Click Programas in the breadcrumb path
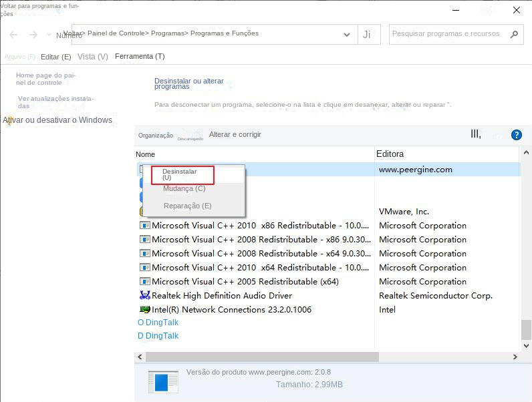The height and width of the screenshot is (402, 532). click(168, 33)
